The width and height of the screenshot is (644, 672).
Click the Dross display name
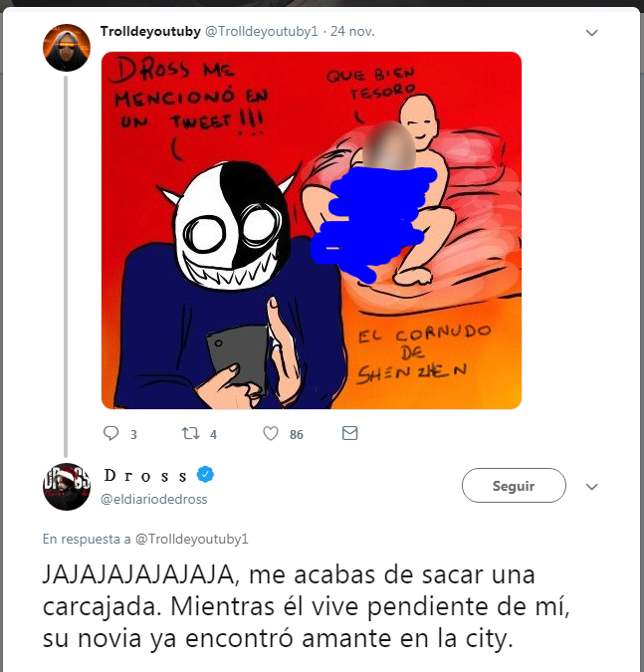[x=145, y=475]
